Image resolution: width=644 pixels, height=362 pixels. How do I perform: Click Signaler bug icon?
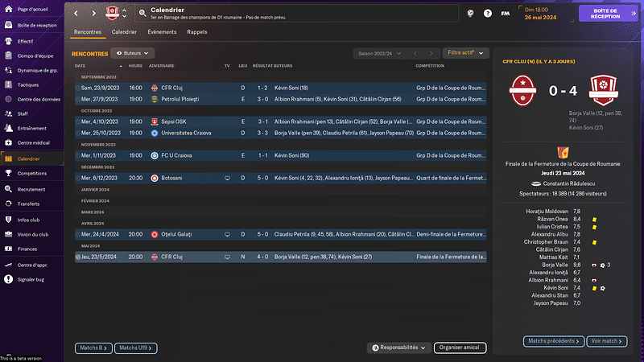pos(8,279)
